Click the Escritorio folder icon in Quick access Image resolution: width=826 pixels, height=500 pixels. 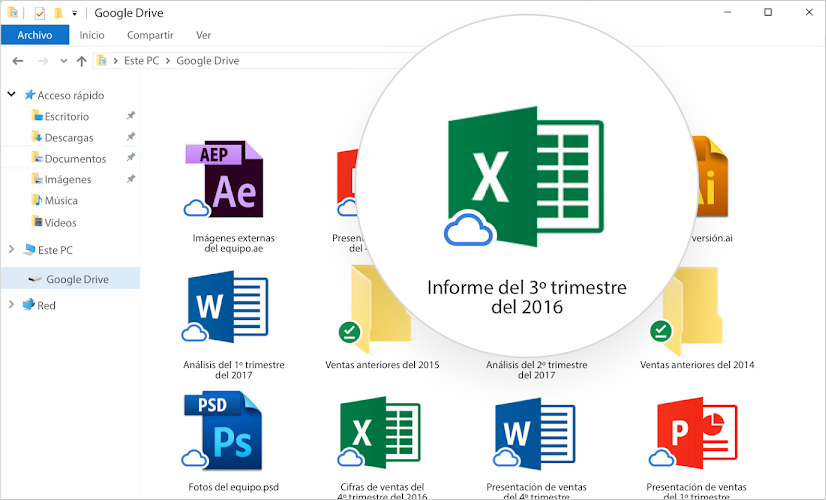click(x=37, y=115)
